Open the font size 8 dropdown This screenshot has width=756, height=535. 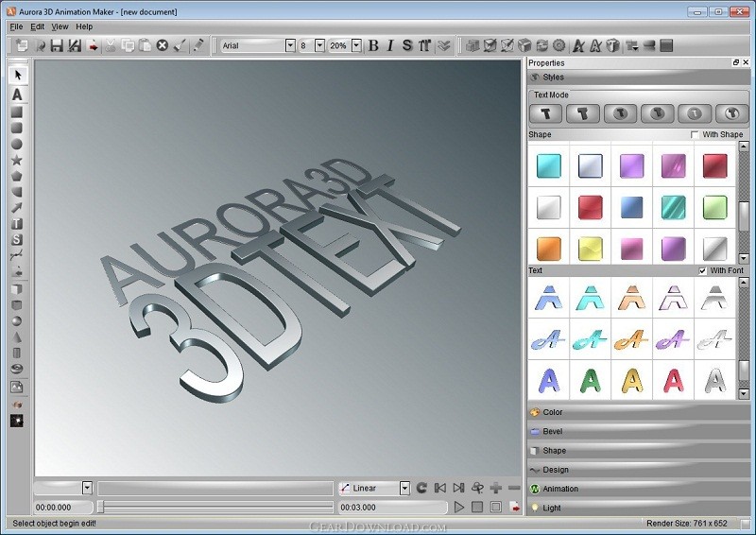click(x=319, y=45)
